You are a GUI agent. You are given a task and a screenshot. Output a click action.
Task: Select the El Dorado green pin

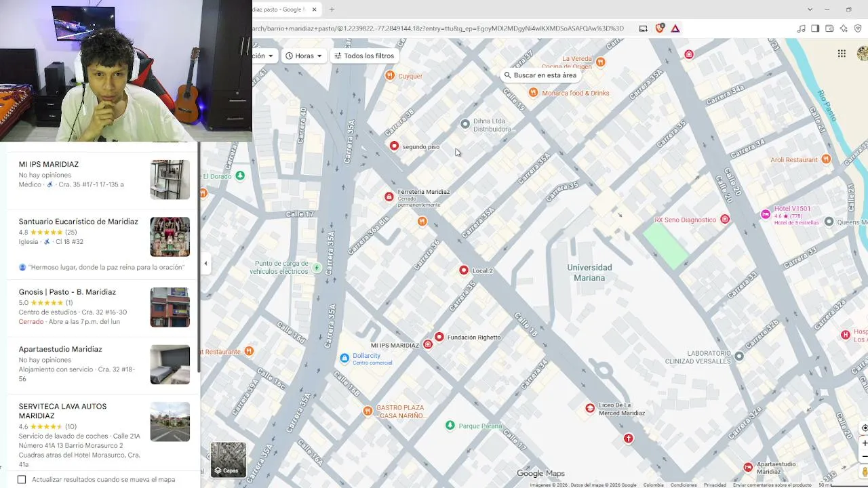click(239, 176)
